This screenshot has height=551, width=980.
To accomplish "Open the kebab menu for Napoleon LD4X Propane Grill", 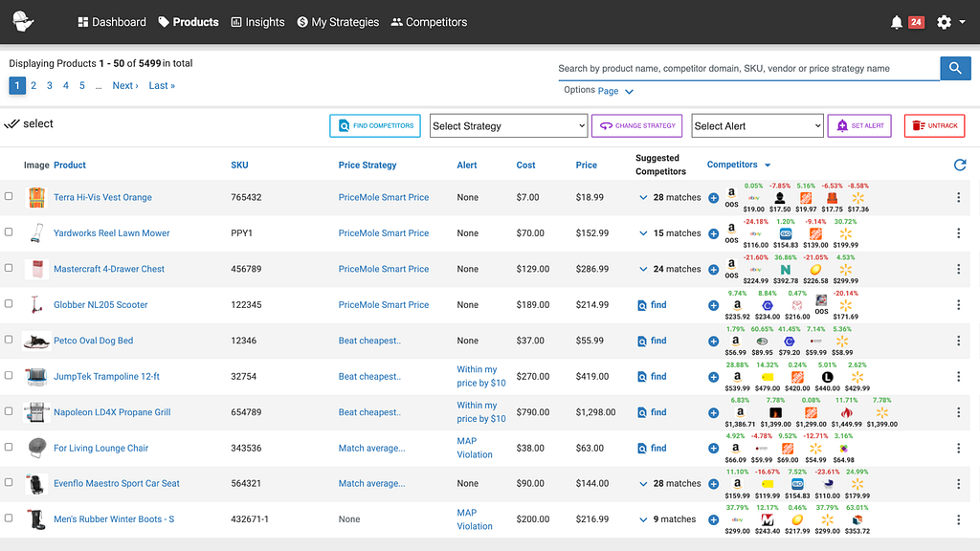I will 958,412.
